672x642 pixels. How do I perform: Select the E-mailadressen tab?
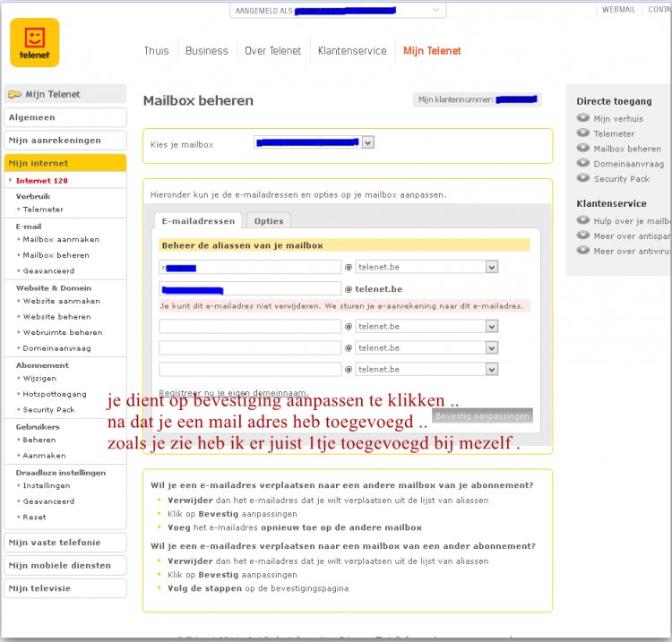[x=198, y=221]
